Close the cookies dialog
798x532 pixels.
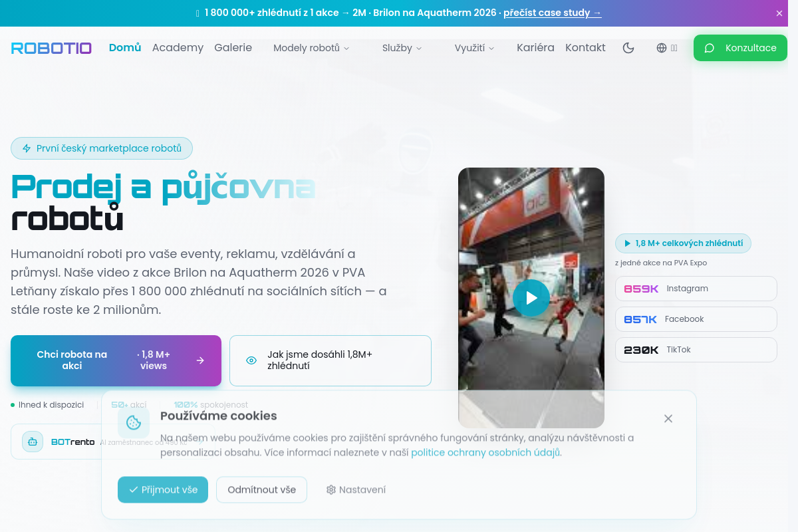point(668,418)
